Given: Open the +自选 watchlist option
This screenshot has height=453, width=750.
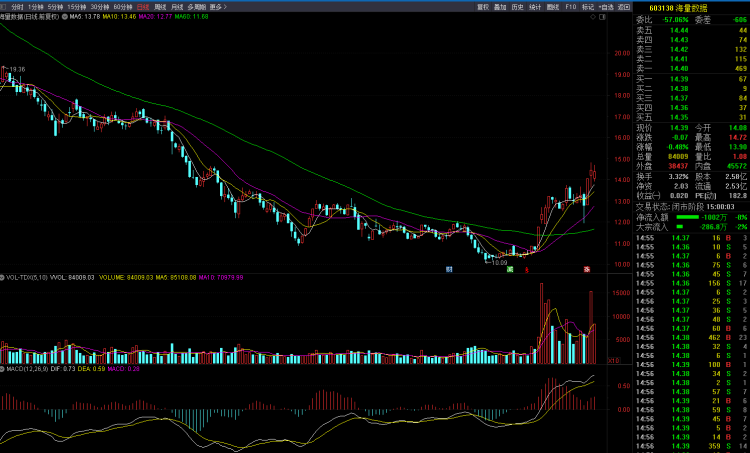Looking at the screenshot, I should (x=606, y=6).
